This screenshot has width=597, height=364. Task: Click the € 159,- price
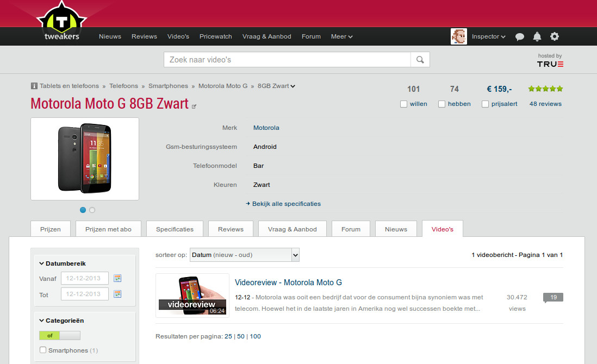pos(499,89)
